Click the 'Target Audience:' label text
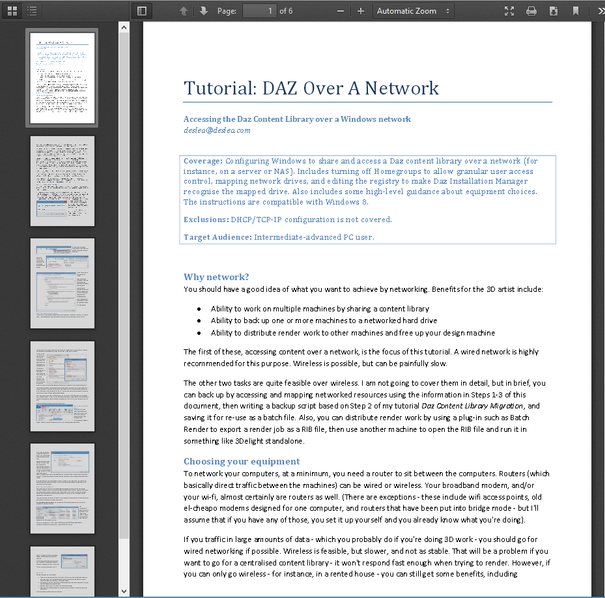The height and width of the screenshot is (598, 605). click(x=218, y=237)
